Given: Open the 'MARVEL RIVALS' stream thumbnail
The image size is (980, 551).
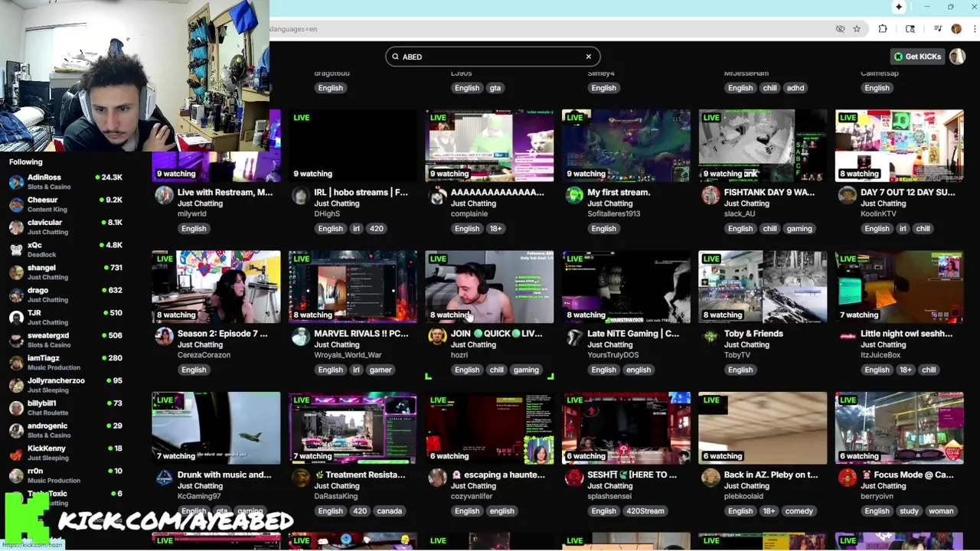Looking at the screenshot, I should pyautogui.click(x=352, y=287).
